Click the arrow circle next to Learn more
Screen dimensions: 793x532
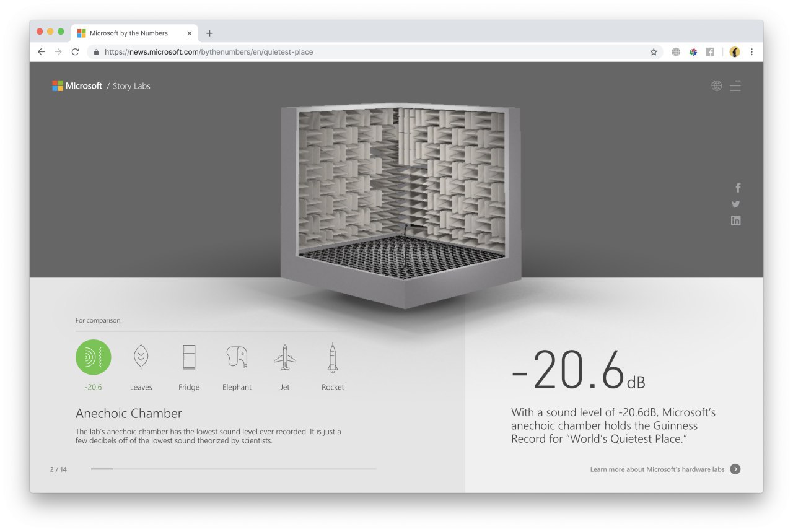click(735, 469)
